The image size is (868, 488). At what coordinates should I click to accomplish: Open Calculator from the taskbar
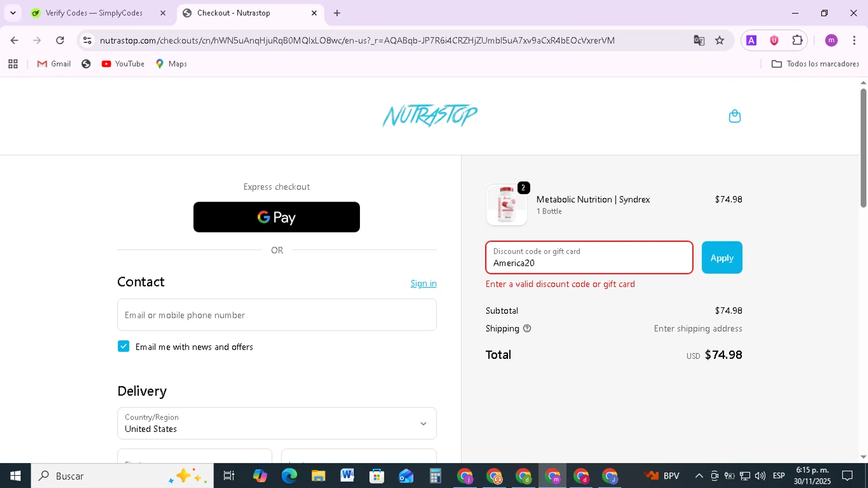pos(435,476)
